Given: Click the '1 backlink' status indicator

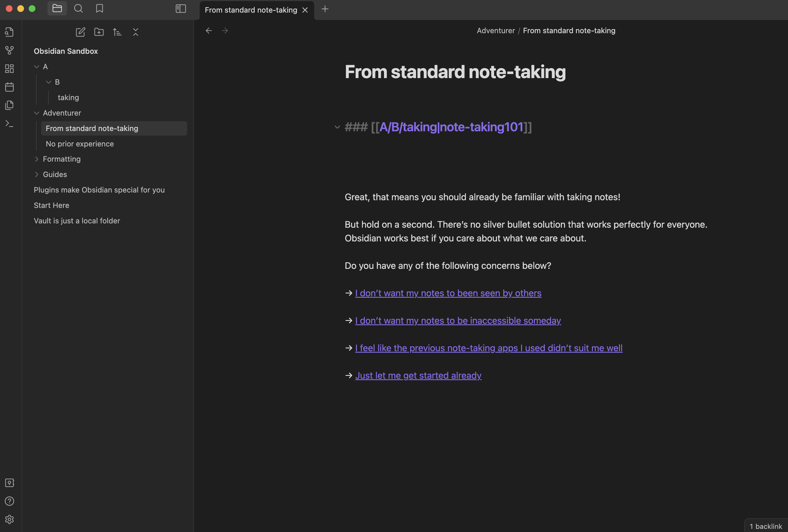Looking at the screenshot, I should click(765, 526).
